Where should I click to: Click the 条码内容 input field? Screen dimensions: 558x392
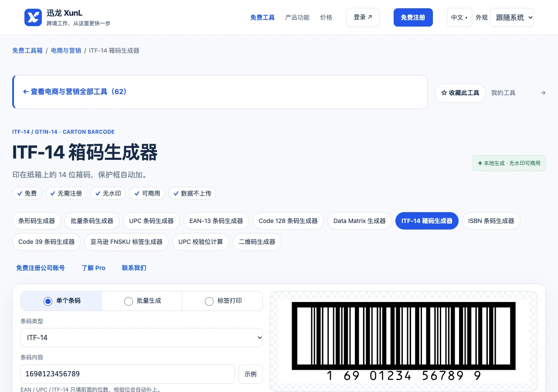(128, 374)
